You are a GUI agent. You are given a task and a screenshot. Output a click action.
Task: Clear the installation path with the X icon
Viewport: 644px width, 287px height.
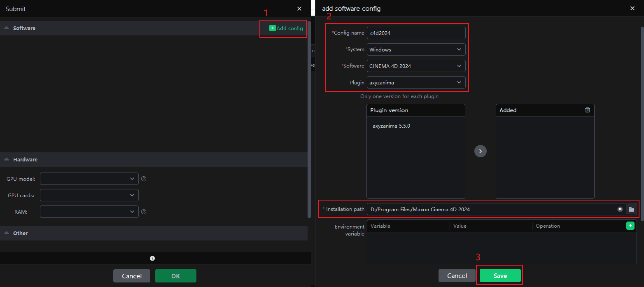tap(620, 209)
